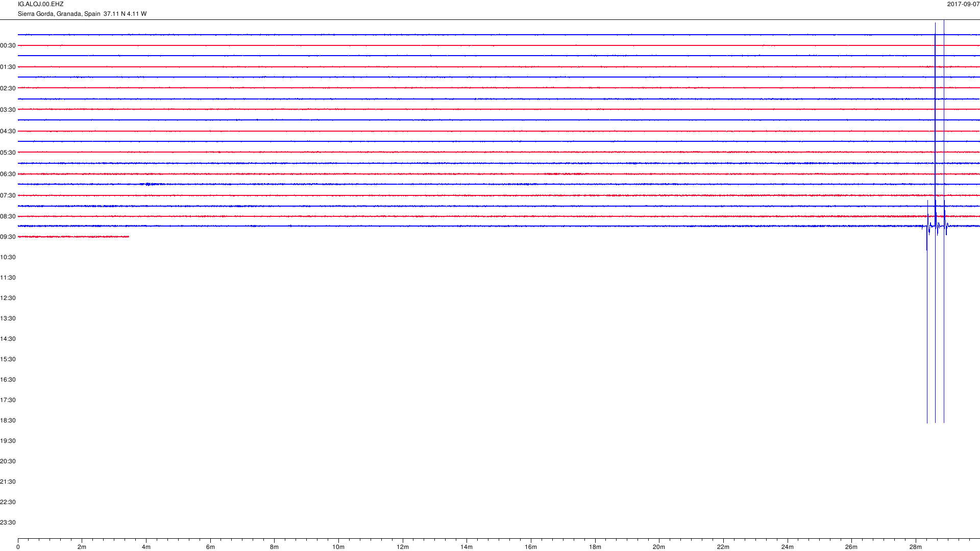
Task: Click the 12m axis label
Action: (x=403, y=547)
